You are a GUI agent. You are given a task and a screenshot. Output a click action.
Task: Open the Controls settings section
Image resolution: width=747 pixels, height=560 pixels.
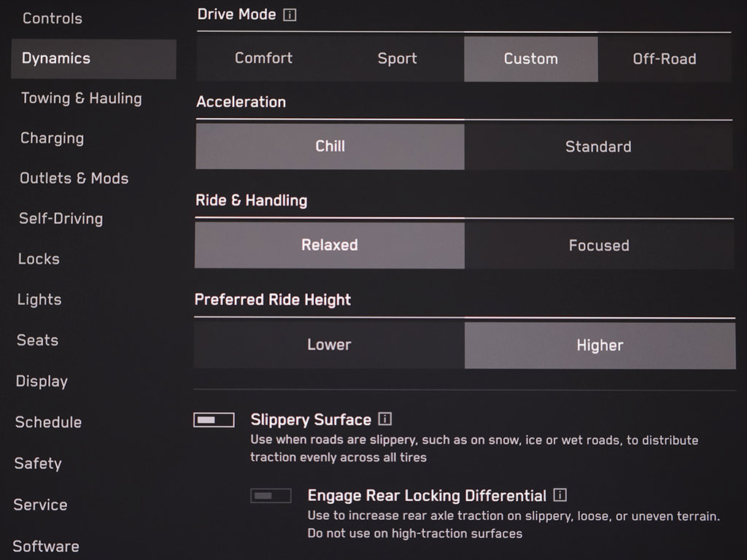(53, 18)
